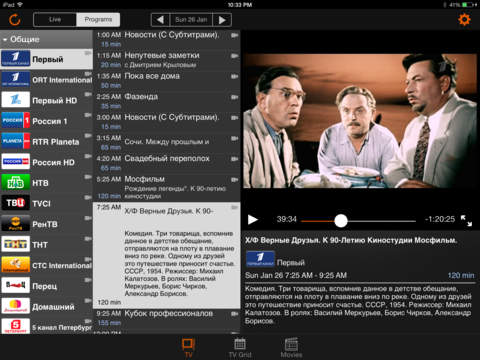
Task: Open settings via the orange gear
Action: point(464,20)
